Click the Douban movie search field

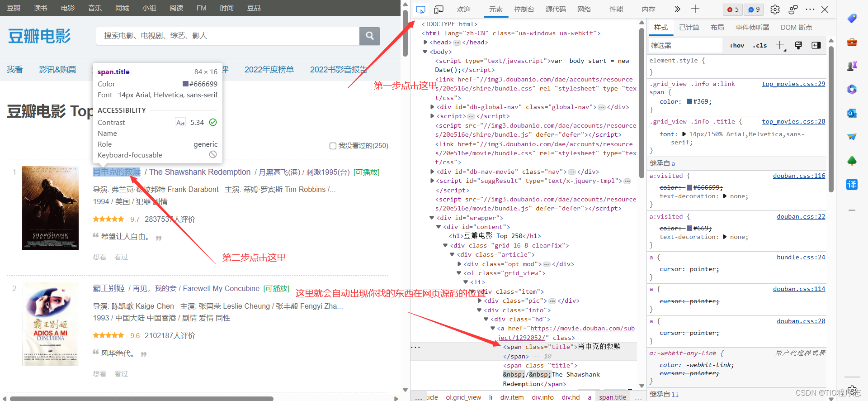click(x=228, y=36)
